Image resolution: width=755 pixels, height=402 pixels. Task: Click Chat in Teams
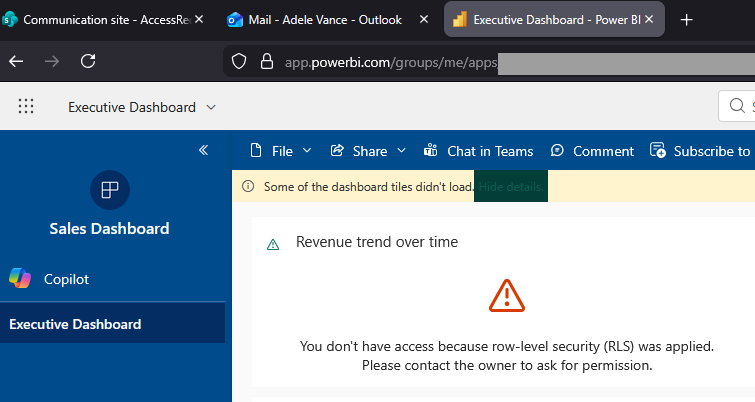(478, 151)
